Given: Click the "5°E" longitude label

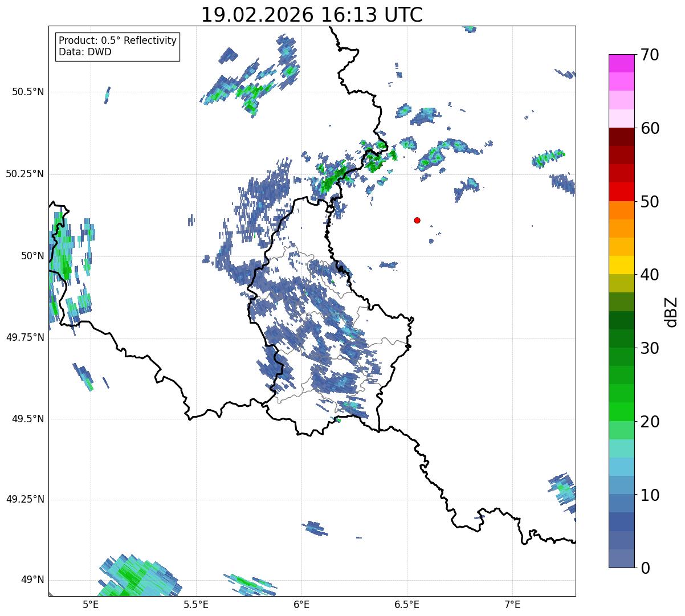Looking at the screenshot, I should pos(91,604).
